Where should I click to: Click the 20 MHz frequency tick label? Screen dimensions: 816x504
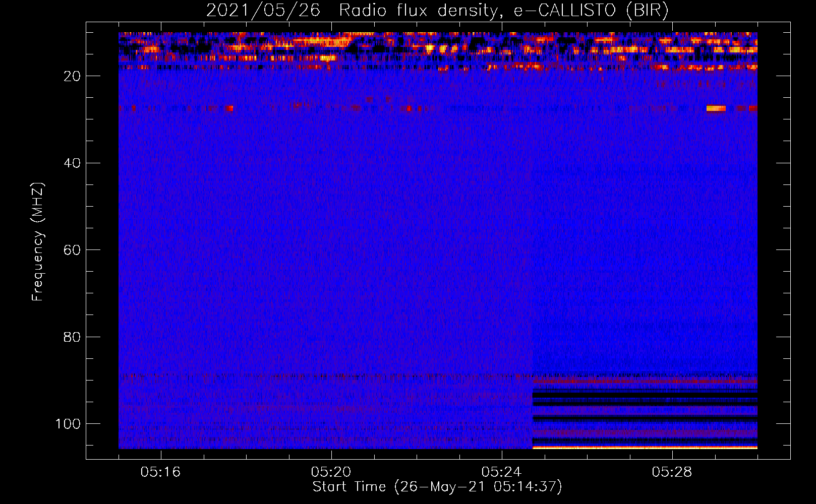pos(72,76)
